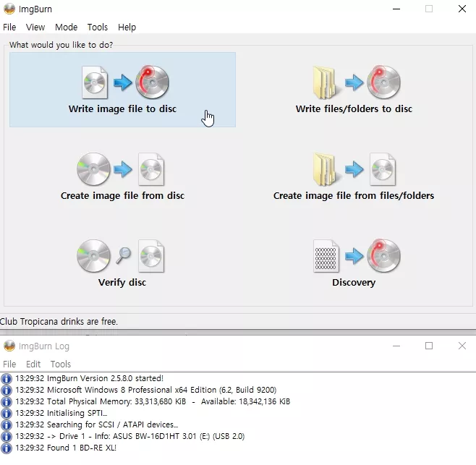The height and width of the screenshot is (465, 476).
Task: Minimize the ImgBurn main window
Action: coord(396,9)
